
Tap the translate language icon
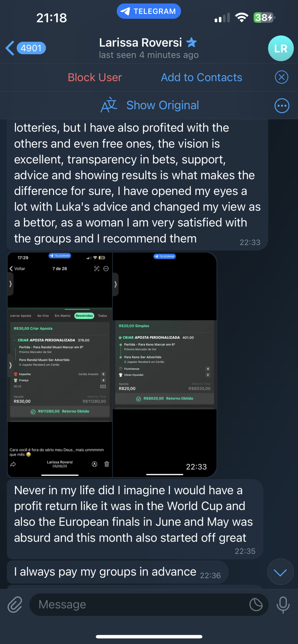[109, 105]
